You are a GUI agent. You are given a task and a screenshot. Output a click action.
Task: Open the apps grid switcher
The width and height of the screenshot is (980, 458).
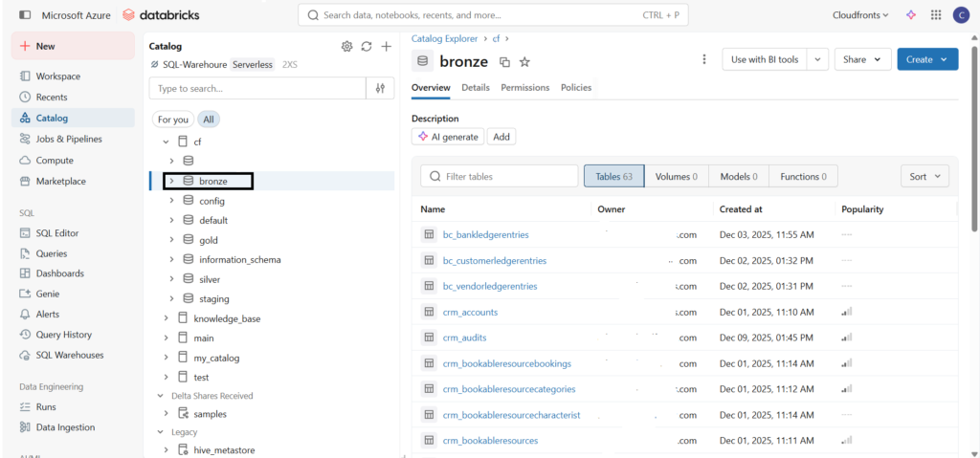click(x=935, y=15)
